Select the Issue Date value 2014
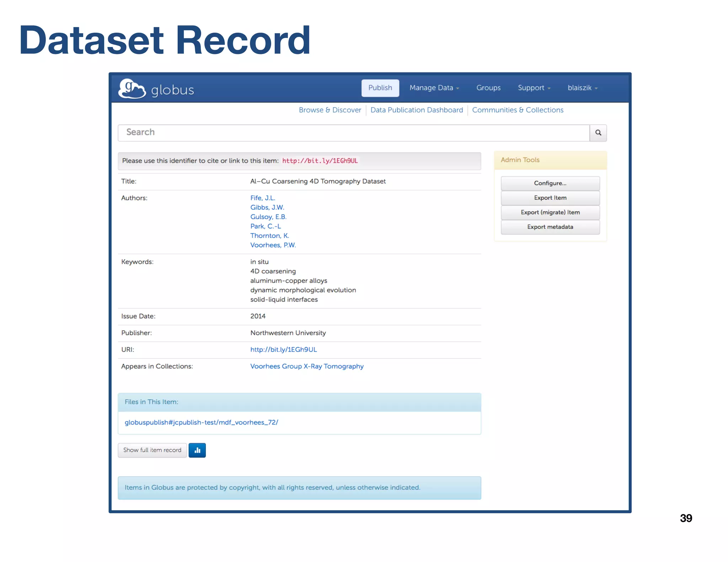This screenshot has height=562, width=728. click(258, 316)
